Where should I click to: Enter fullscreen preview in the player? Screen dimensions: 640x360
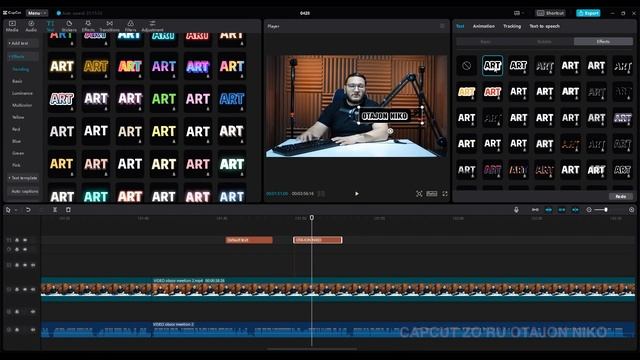pos(445,194)
